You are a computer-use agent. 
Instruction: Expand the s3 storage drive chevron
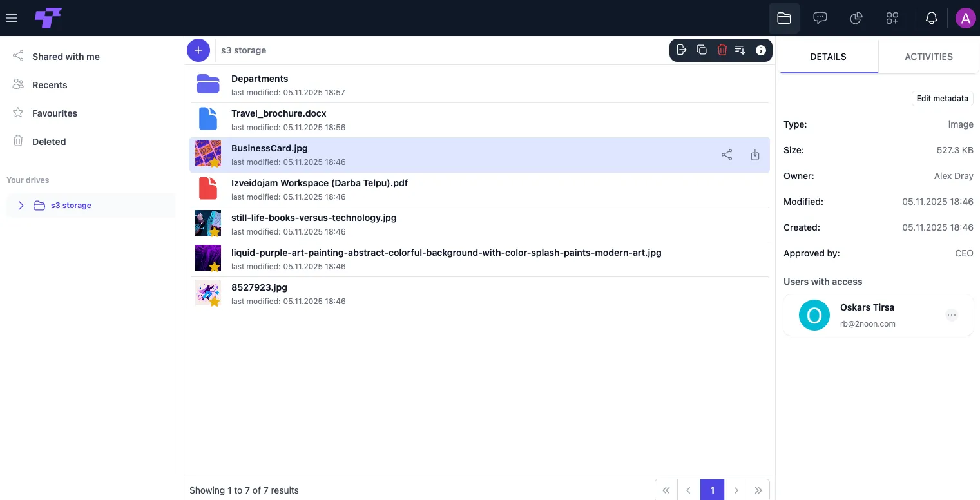[x=21, y=206]
